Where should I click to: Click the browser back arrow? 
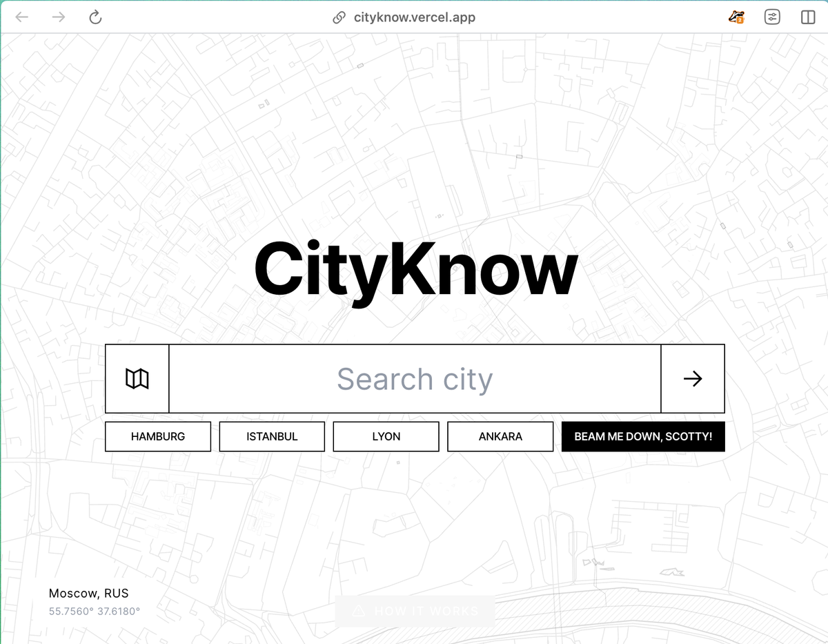tap(22, 17)
